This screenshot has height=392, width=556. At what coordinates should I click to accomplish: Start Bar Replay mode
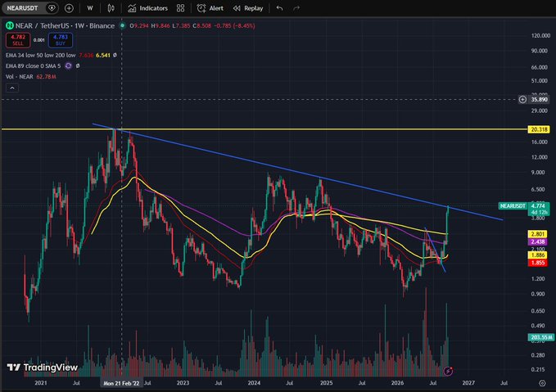[x=248, y=8]
